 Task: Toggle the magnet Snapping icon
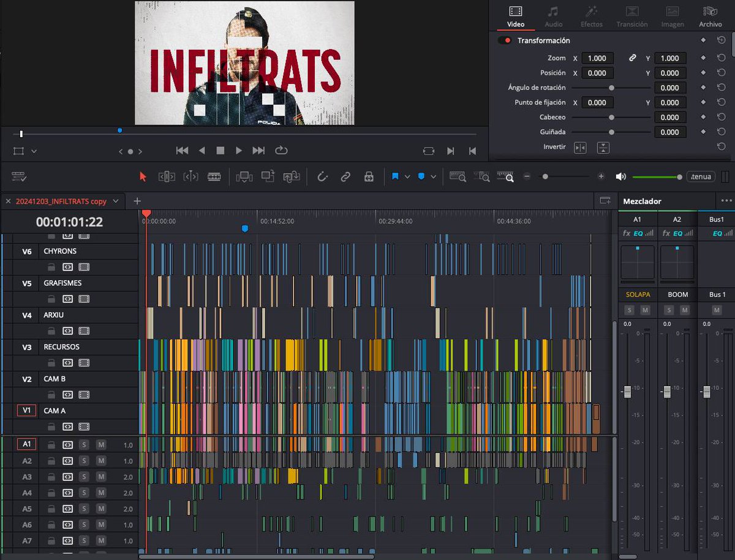(322, 176)
